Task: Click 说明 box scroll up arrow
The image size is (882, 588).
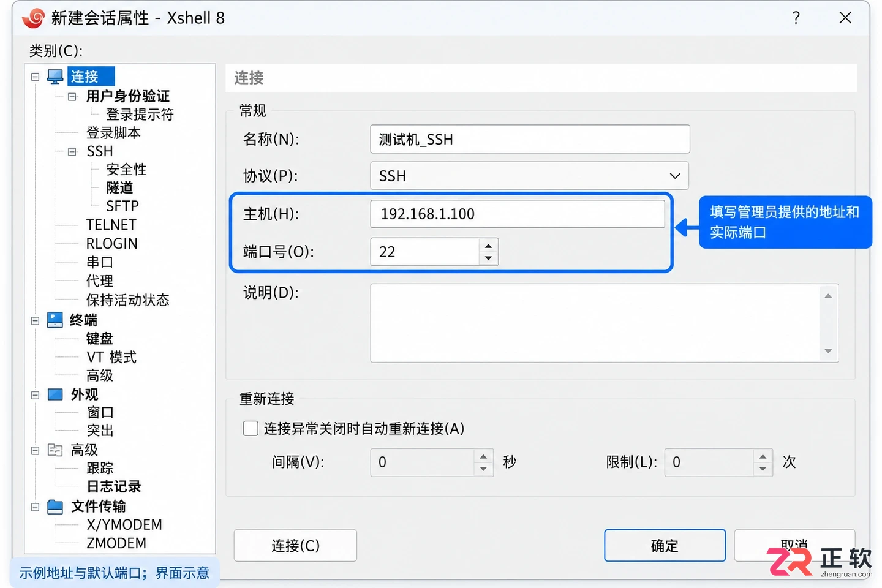Action: pos(828,296)
